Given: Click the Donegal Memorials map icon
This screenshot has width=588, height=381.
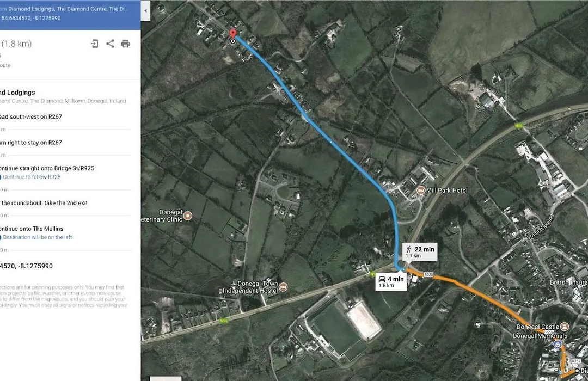Looking at the screenshot, I should (x=558, y=344).
